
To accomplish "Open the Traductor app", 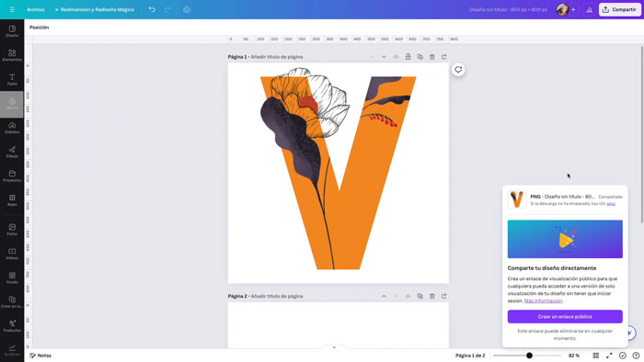I will (12, 326).
